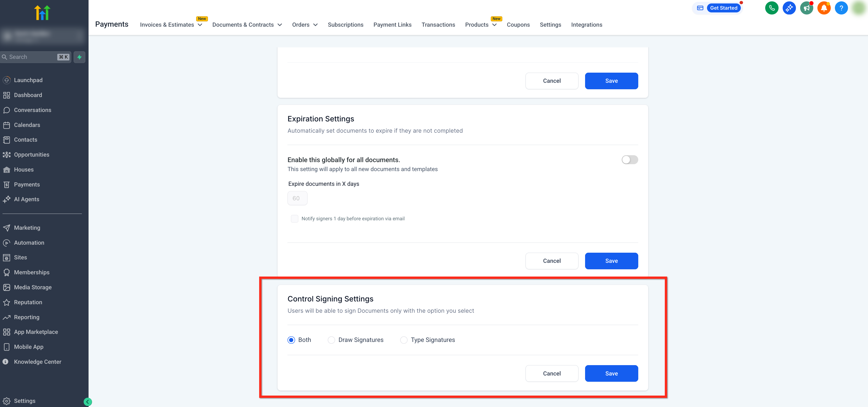Open the orange notifications bell
Viewport: 868px width, 407px height.
(824, 8)
